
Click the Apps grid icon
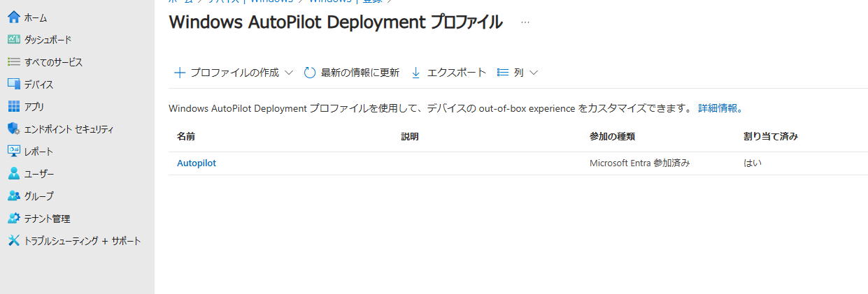pos(14,106)
